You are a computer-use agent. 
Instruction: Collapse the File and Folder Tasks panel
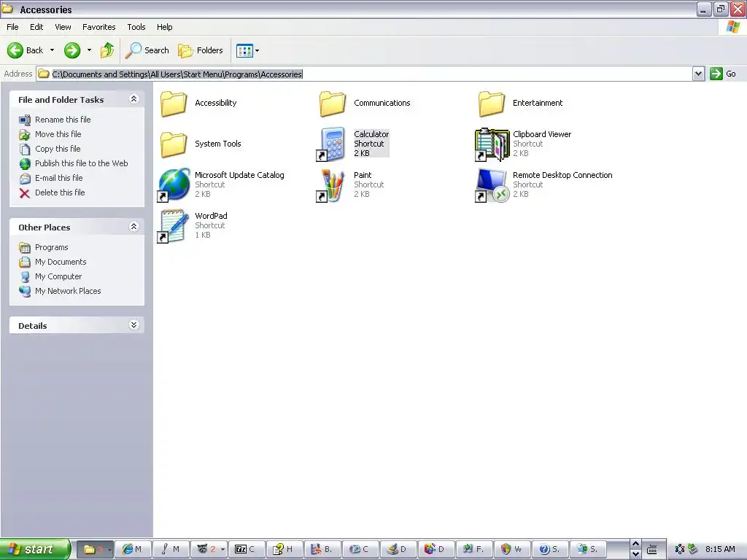point(134,99)
